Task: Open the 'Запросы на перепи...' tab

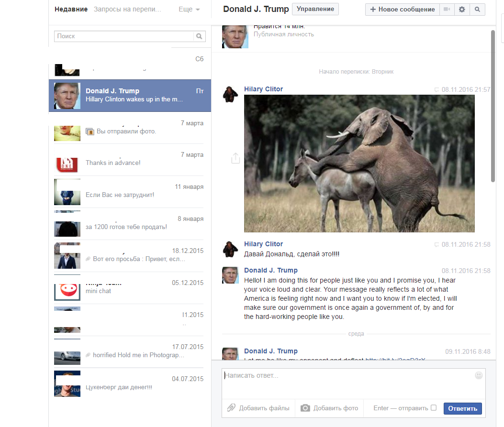Action: 127,9
